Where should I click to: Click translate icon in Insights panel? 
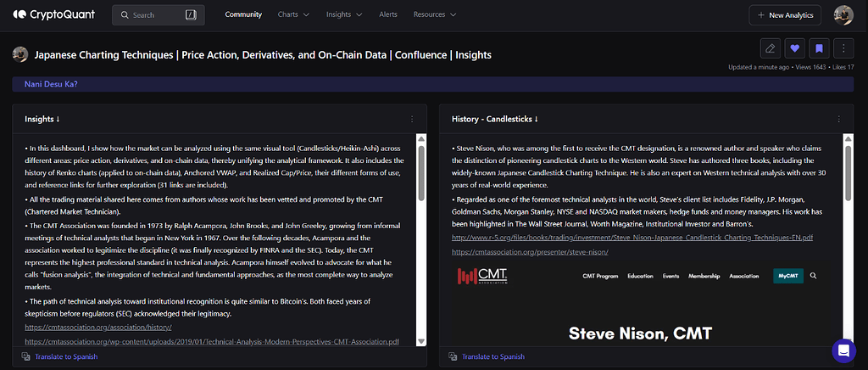(25, 356)
